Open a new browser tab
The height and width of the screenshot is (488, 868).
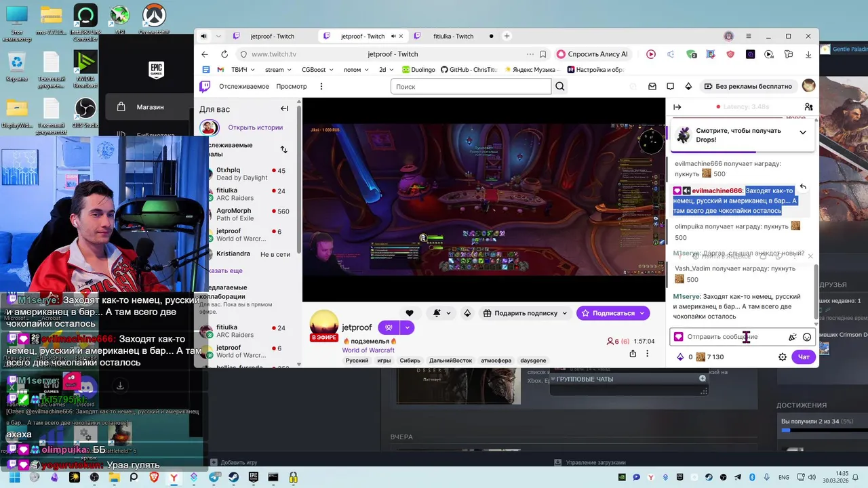[x=507, y=36]
